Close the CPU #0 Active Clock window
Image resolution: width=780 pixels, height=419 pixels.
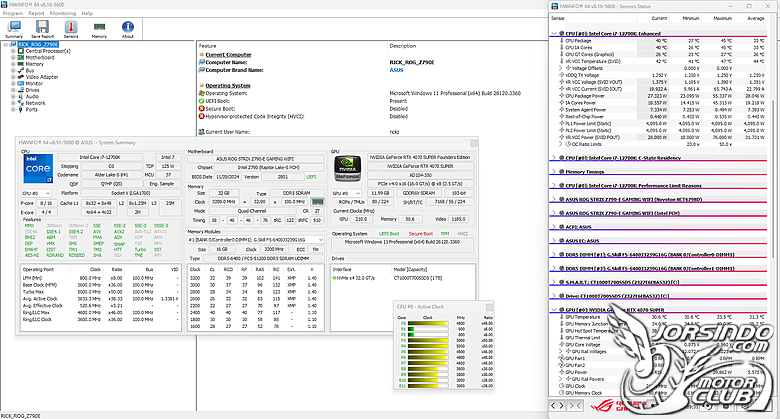[489, 307]
